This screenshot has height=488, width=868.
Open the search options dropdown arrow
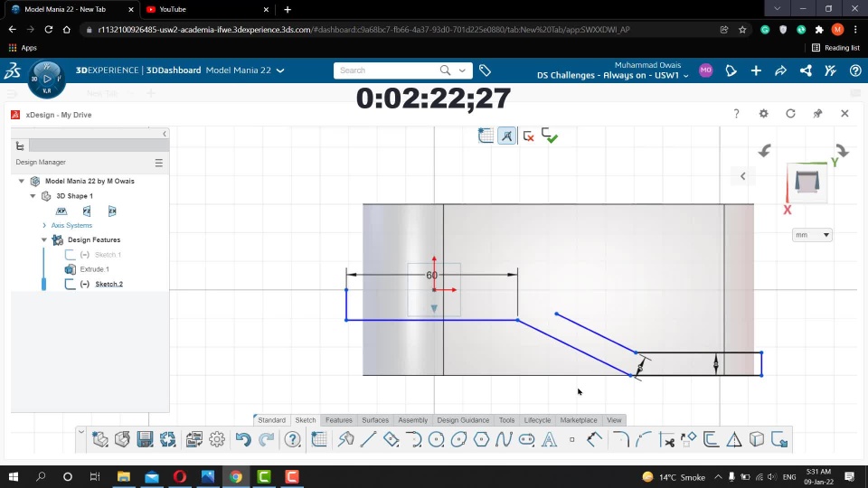click(x=462, y=70)
